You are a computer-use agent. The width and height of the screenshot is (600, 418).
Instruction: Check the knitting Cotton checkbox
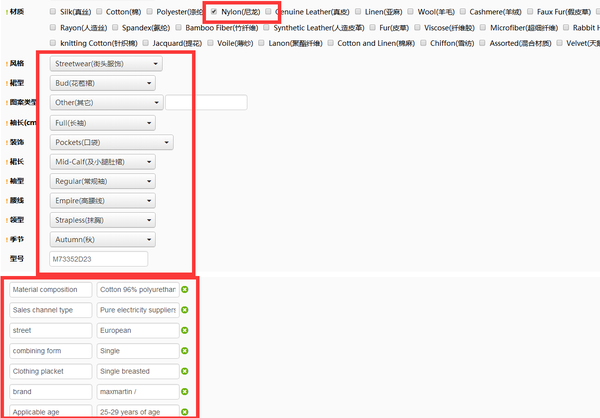[x=53, y=43]
